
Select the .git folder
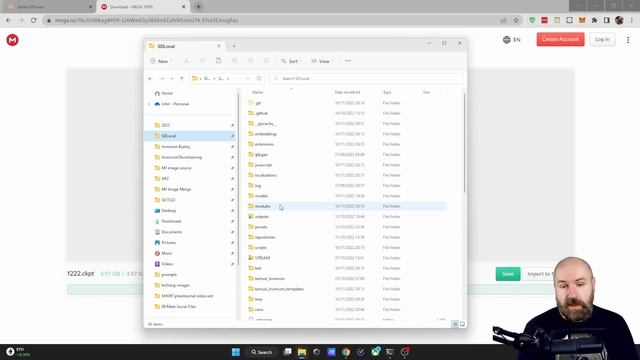pyautogui.click(x=258, y=103)
